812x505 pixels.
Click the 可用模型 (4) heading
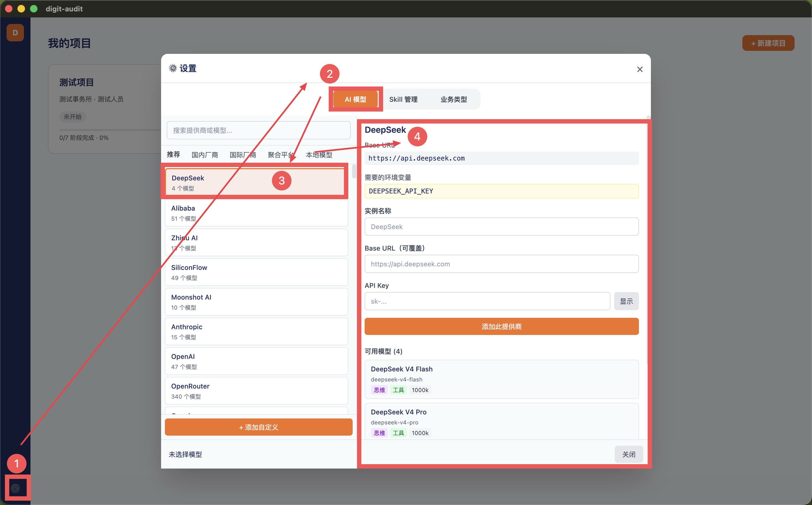[383, 351]
